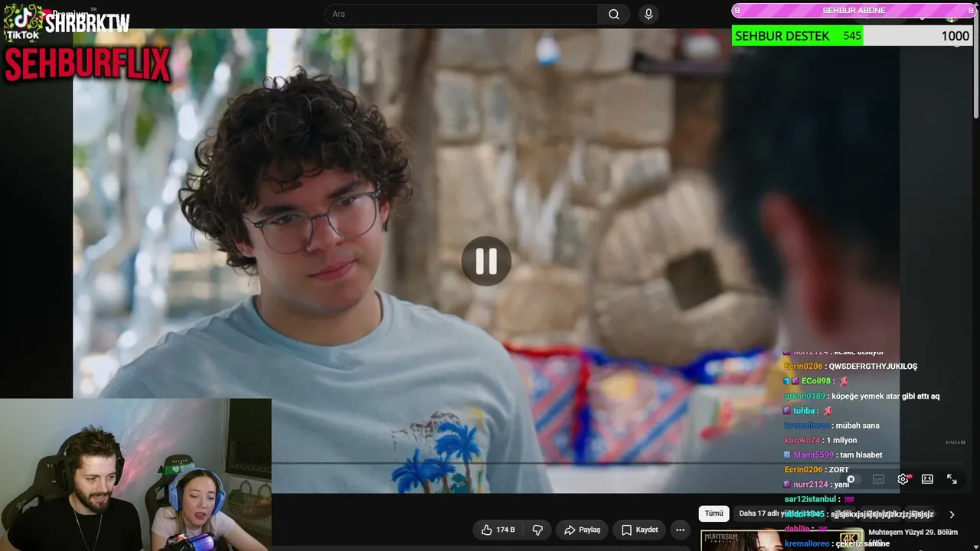Click chat username grknn0189
Viewport: 980px width, 551px height.
[805, 396]
